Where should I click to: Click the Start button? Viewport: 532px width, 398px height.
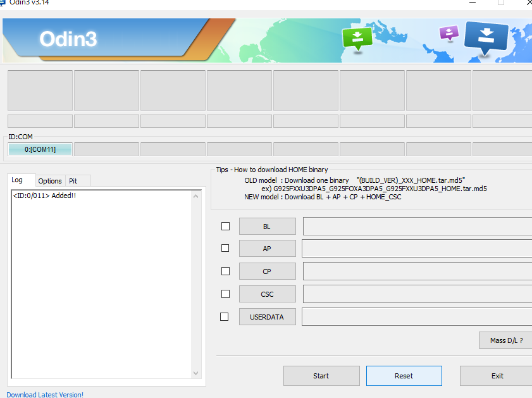click(x=321, y=376)
